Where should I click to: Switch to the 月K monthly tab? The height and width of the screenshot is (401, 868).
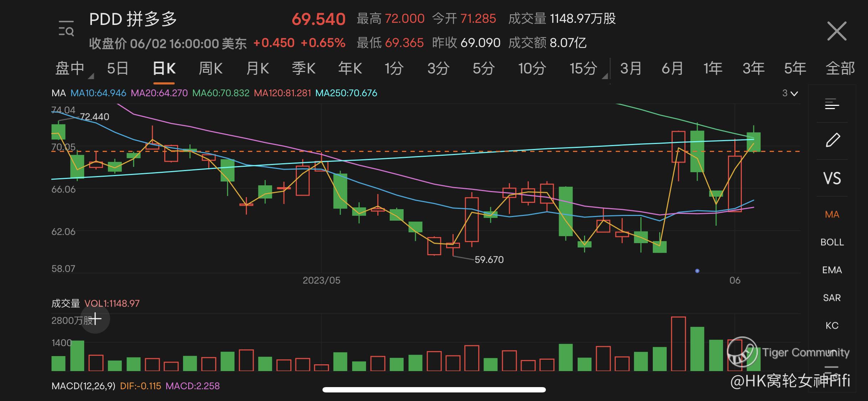257,68
